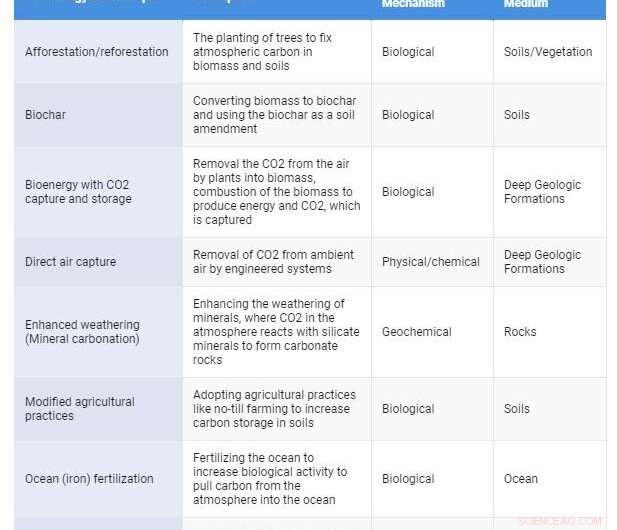Click the Enhanced weathering (Mineral carbonation) cell
This screenshot has height=530, width=617.
click(x=83, y=332)
